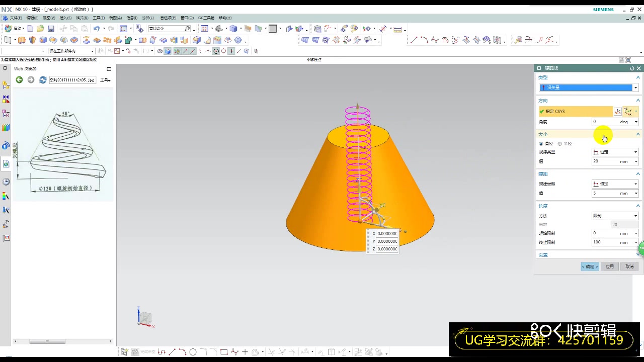Click the rectangle tool in the bottom toolbar
Screen dimensions: 644x362
tap(224, 352)
